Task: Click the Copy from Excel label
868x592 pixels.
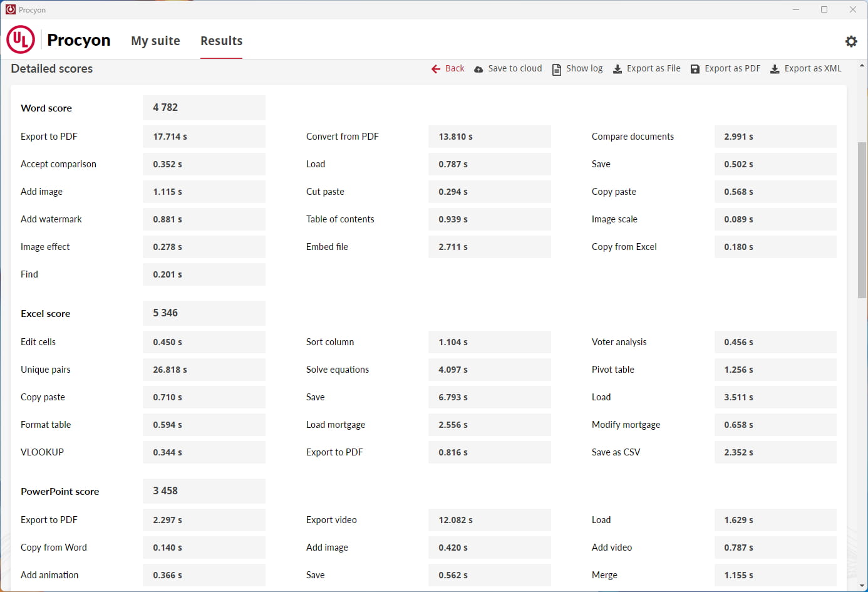Action: click(x=624, y=247)
